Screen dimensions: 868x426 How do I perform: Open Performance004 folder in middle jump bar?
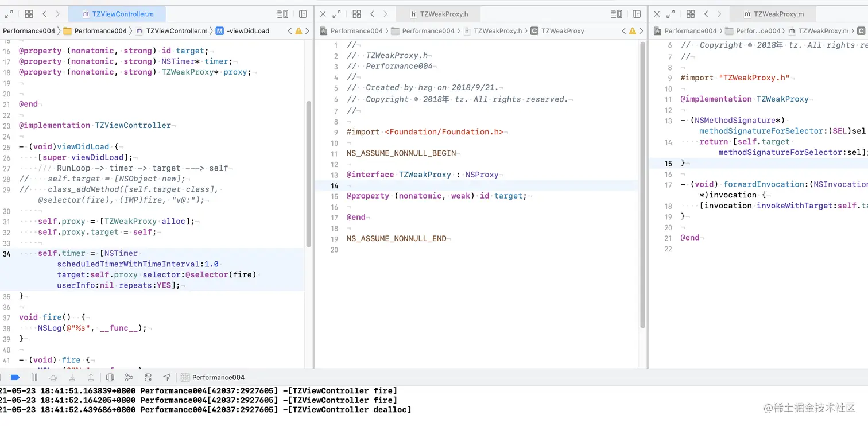tap(423, 31)
